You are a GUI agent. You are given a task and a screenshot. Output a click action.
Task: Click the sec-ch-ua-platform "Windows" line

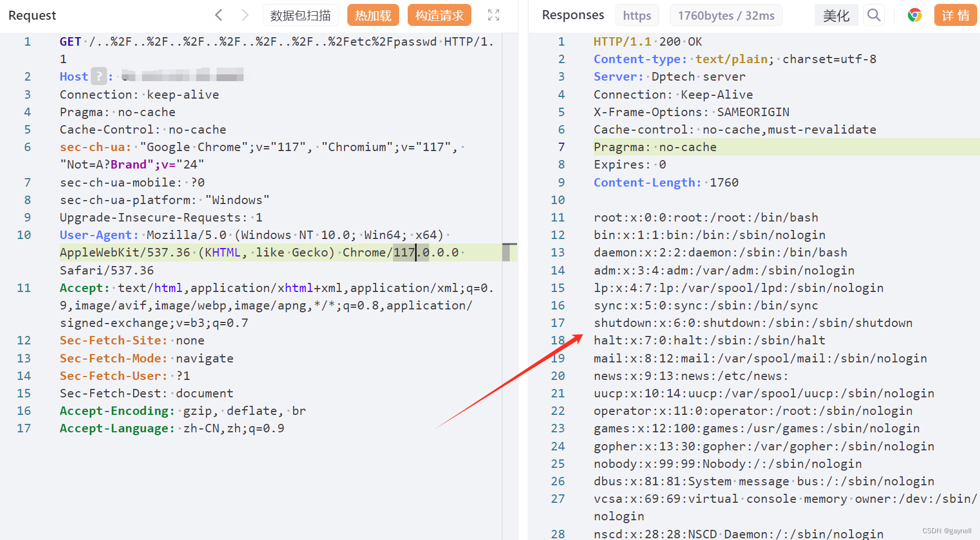click(165, 200)
